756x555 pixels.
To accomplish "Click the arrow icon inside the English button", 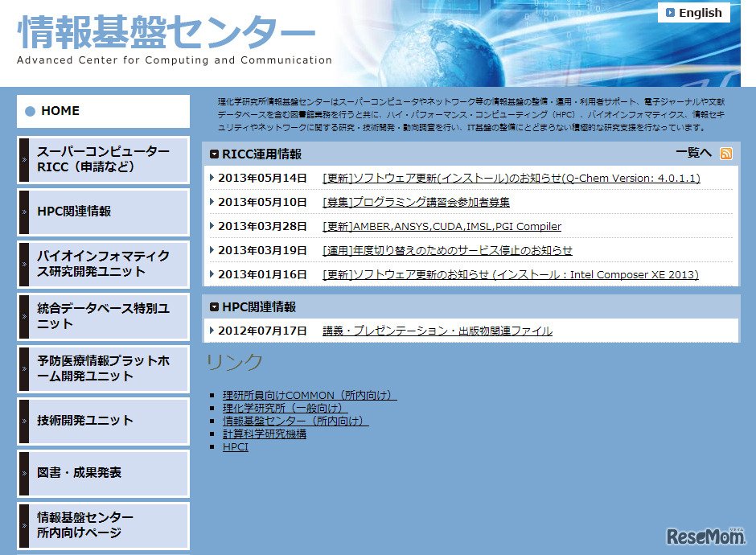I will pos(669,13).
